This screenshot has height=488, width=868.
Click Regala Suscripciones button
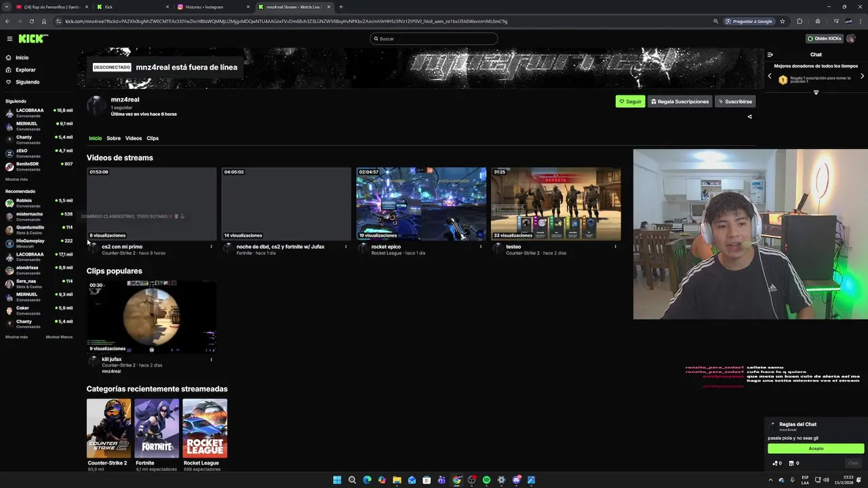click(679, 102)
